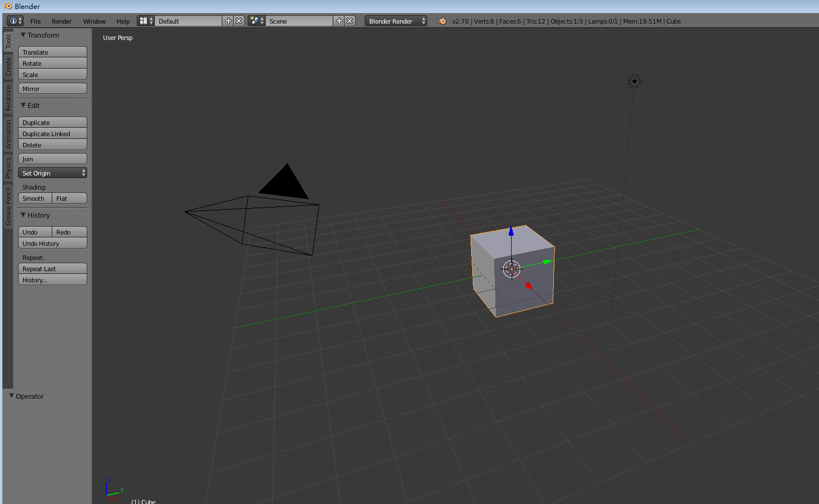Collapse the Edit panel
This screenshot has height=504, width=819.
click(x=23, y=105)
